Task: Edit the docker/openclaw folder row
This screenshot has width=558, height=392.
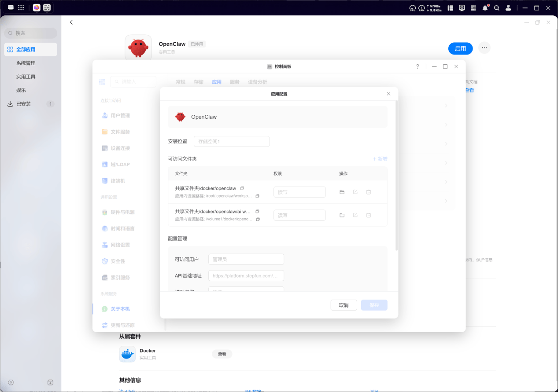Action: point(355,192)
